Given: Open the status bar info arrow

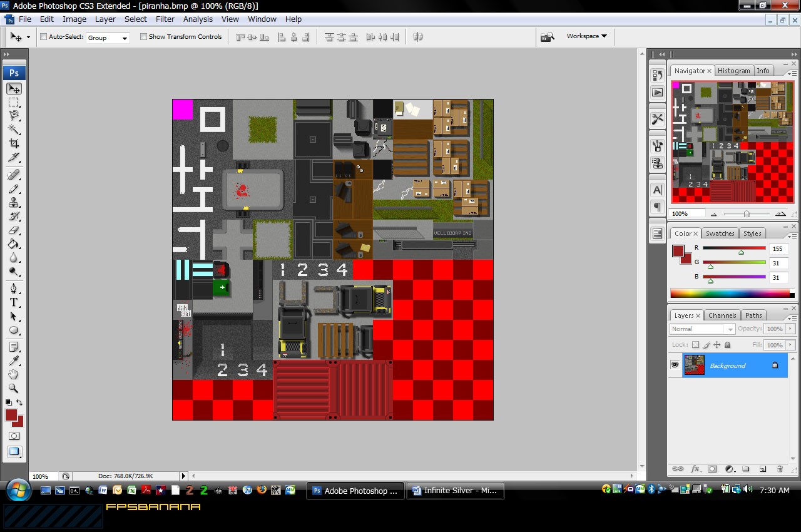Looking at the screenshot, I should pos(183,476).
